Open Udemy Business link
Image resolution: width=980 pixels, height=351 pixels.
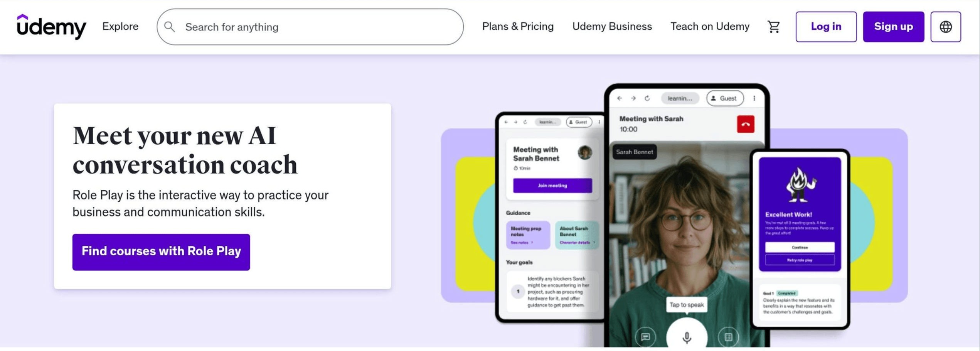coord(612,26)
